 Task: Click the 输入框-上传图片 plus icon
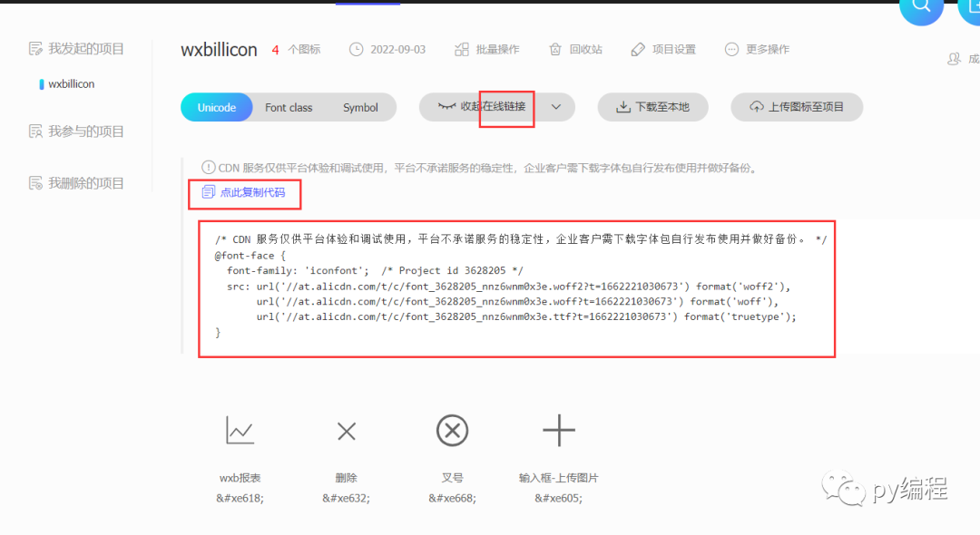coord(558,430)
